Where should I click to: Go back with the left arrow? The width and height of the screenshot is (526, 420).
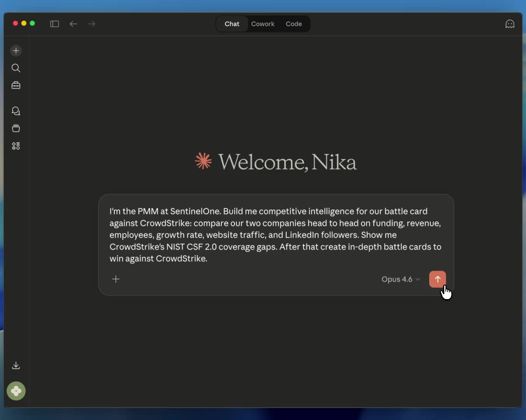[74, 24]
